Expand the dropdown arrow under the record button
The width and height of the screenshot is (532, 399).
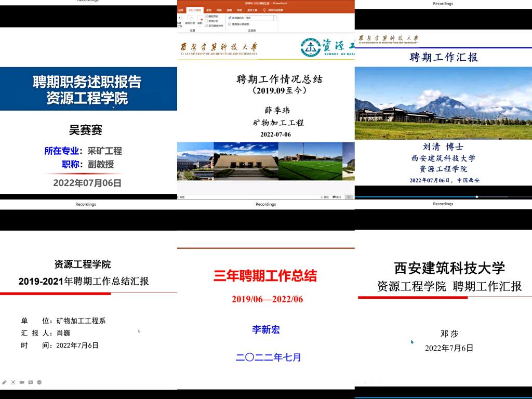[x=200, y=26]
